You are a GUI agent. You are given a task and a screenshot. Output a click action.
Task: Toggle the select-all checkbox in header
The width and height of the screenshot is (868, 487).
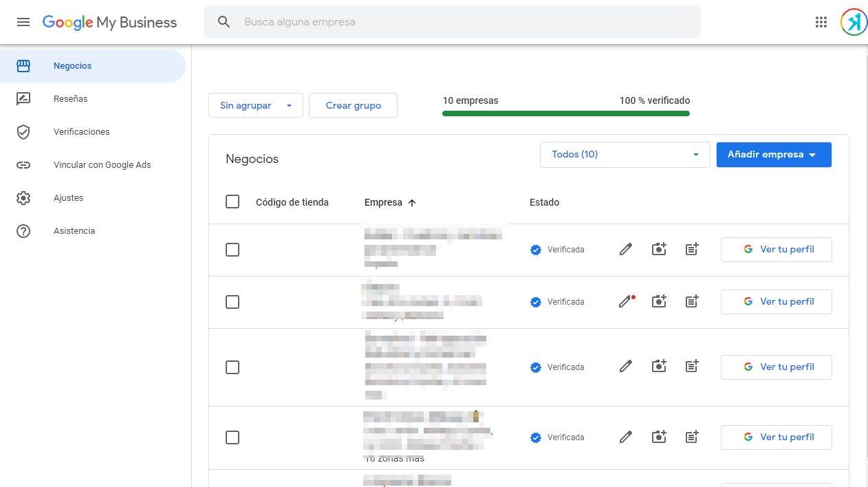click(x=232, y=202)
